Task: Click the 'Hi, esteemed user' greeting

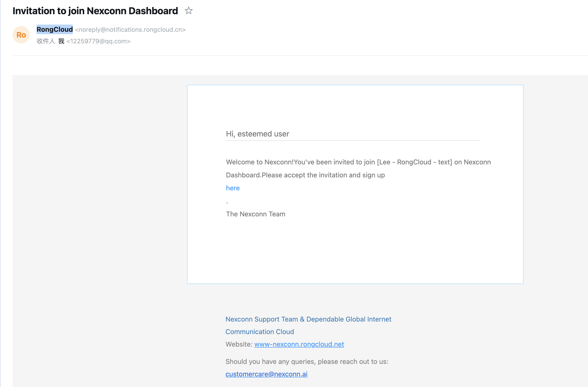Action: [x=257, y=134]
